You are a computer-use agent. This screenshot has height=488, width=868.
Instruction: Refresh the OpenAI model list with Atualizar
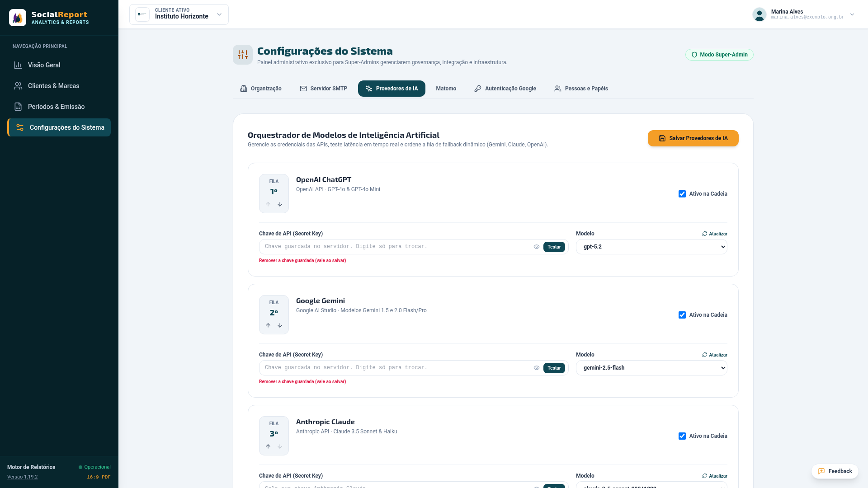[715, 234]
